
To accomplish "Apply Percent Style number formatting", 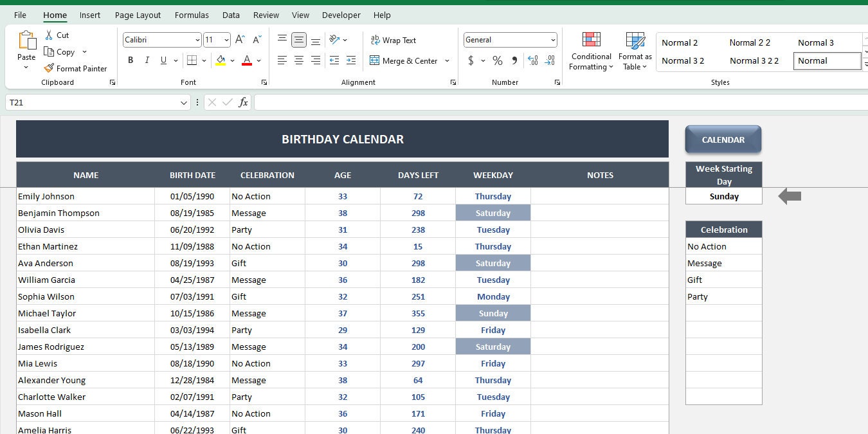I will (x=497, y=60).
